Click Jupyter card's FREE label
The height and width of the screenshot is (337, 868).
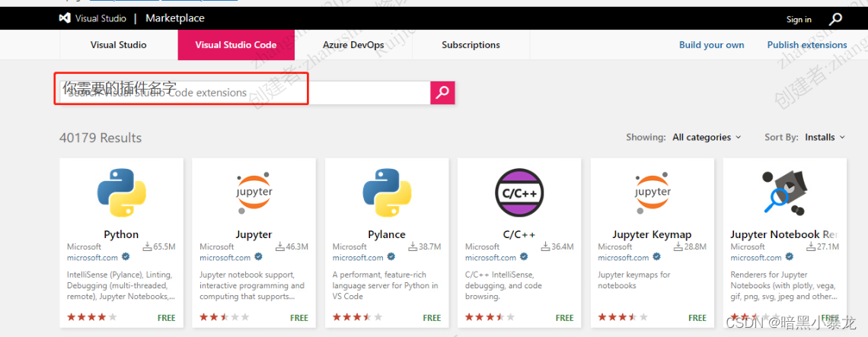click(x=299, y=318)
